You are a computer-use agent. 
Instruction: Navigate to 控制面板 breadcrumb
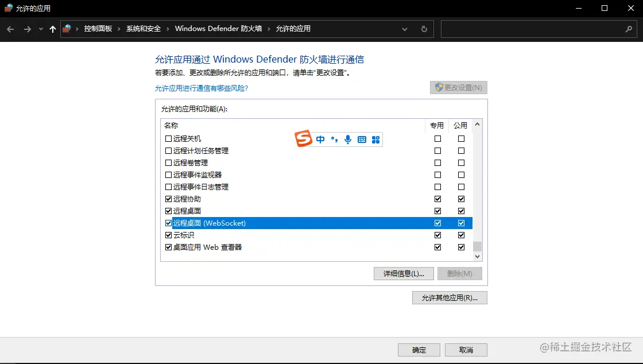click(98, 29)
